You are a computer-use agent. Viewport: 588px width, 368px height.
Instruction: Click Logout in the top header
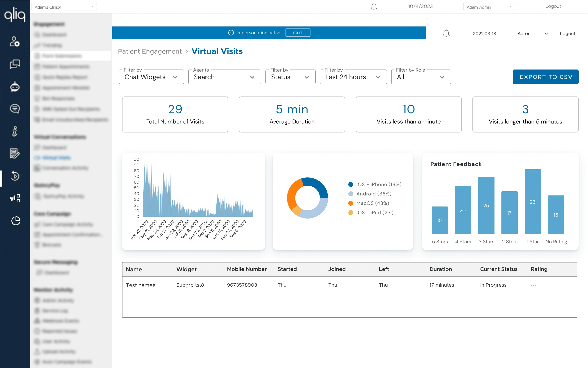(x=553, y=6)
